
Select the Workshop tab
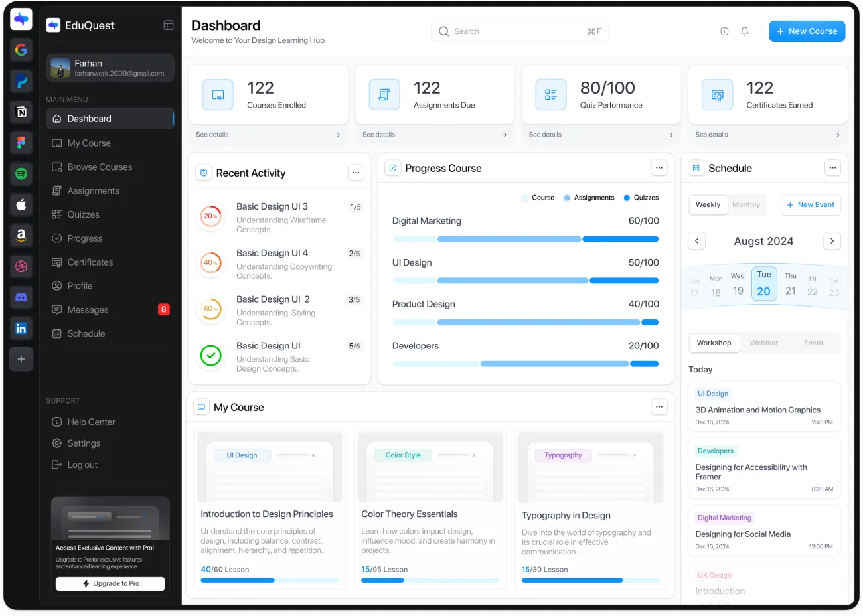714,343
